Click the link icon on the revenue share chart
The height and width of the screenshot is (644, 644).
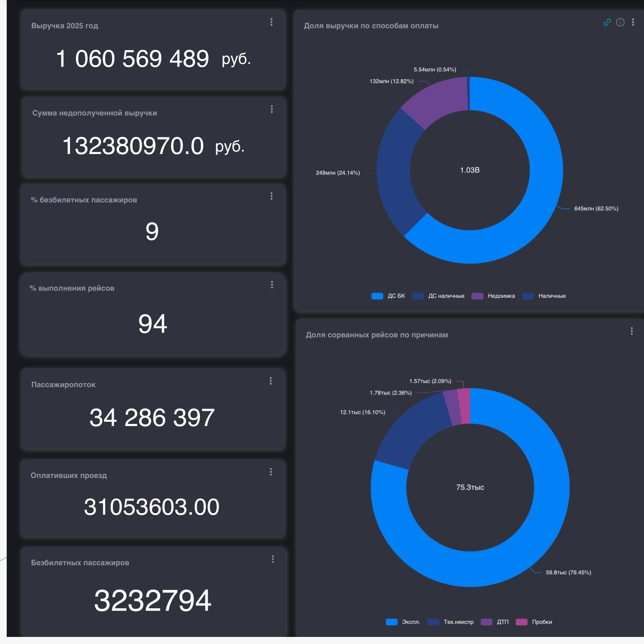(607, 22)
